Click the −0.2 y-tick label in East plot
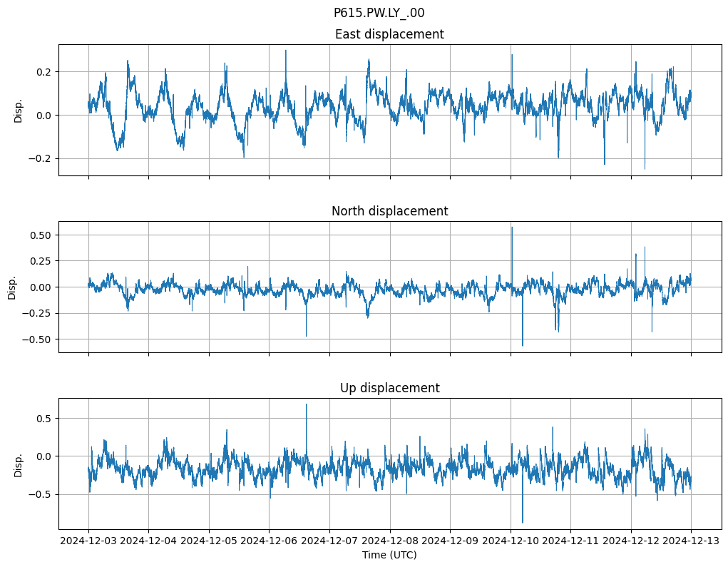Viewport: 728px width, 567px height. click(x=41, y=158)
